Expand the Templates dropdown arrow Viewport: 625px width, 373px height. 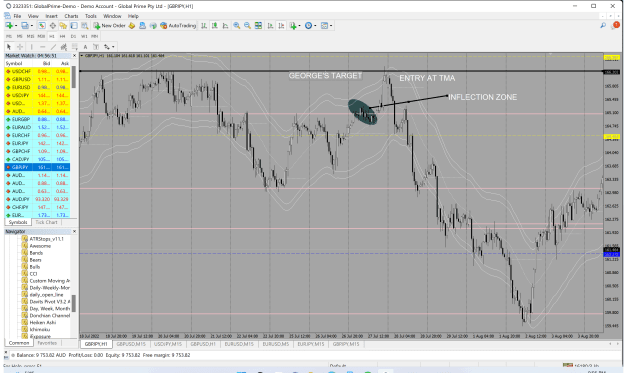[331, 26]
